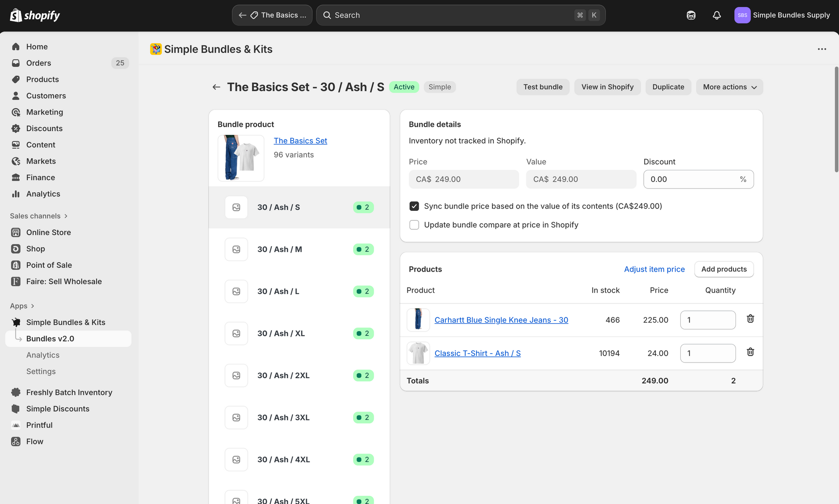This screenshot has height=504, width=839.
Task: Uncheck Sync bundle price based on contents
Action: 414,206
